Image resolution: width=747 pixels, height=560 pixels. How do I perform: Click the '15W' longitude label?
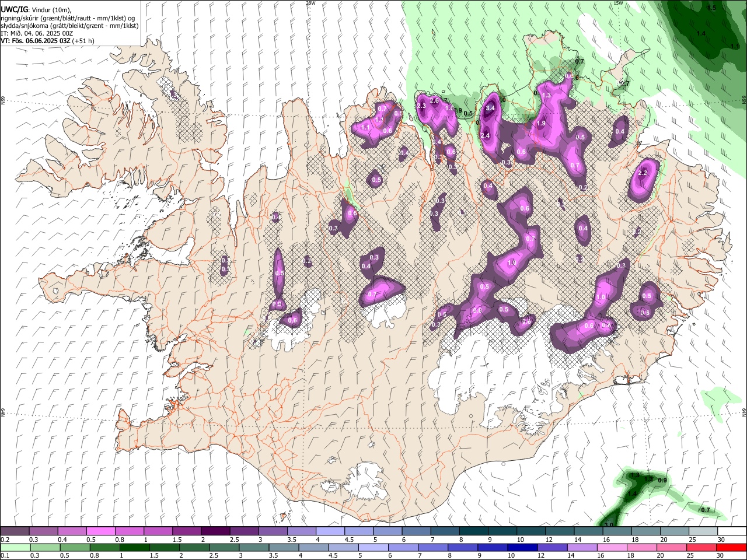[618, 3]
